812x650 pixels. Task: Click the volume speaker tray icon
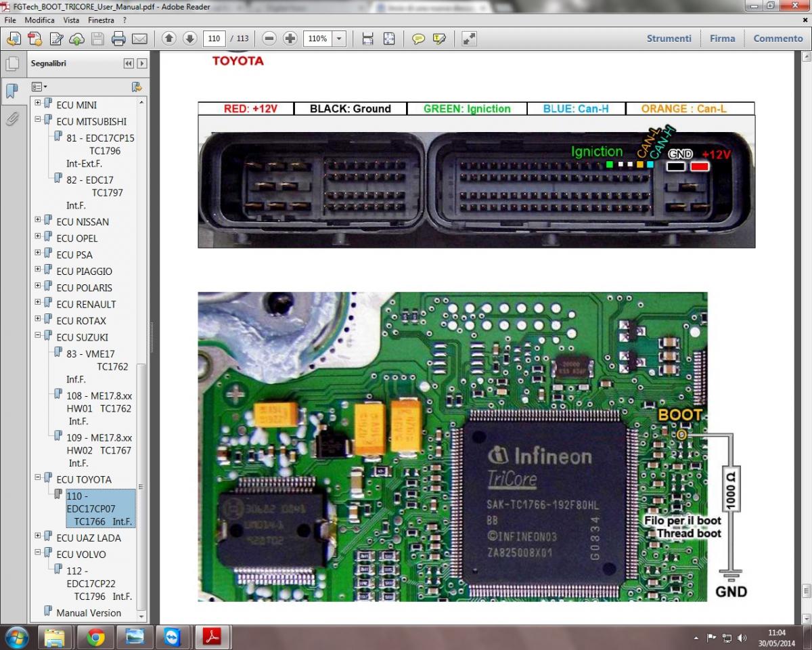point(742,638)
